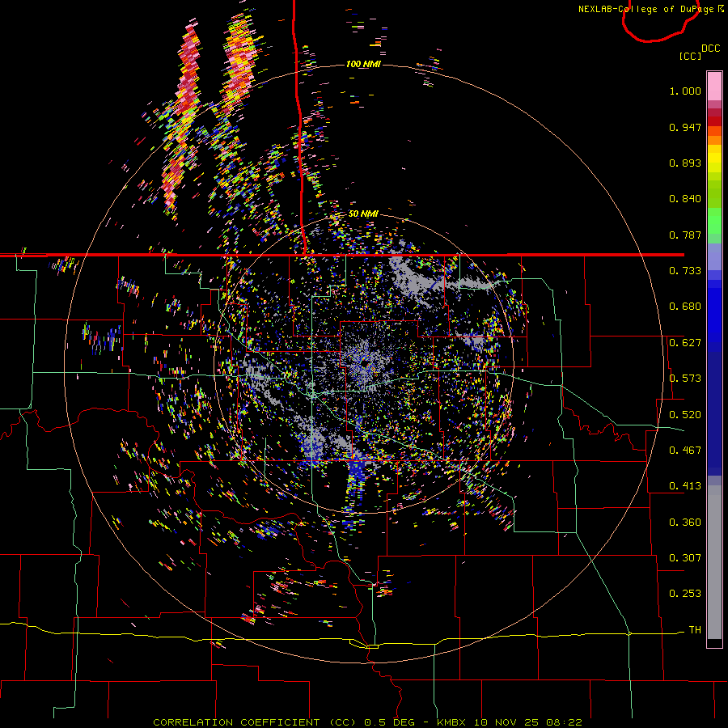
Task: Select the 0.787 scale value
Action: tap(685, 235)
